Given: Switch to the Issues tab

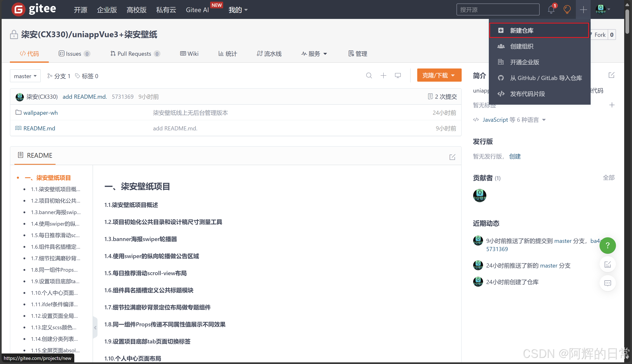Looking at the screenshot, I should pos(74,54).
